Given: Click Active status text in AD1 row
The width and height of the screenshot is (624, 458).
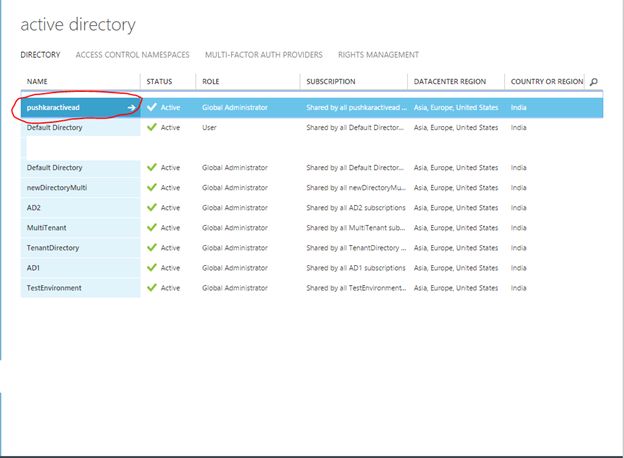Looking at the screenshot, I should tap(170, 268).
